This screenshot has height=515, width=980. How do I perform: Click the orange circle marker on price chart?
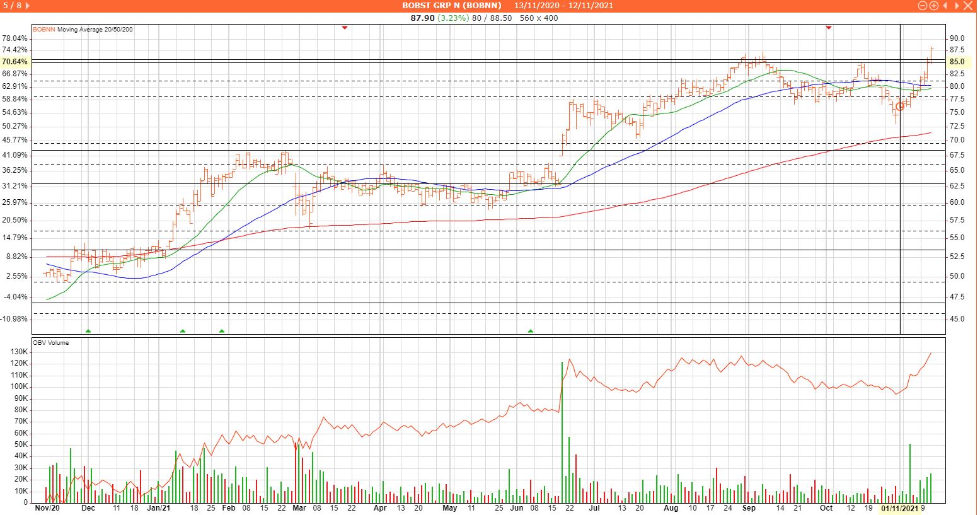coord(900,107)
